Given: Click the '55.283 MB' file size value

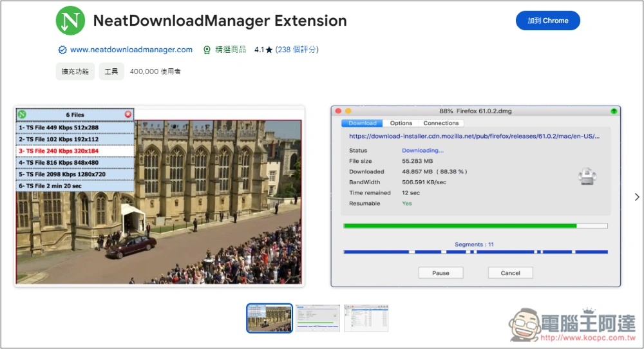Looking at the screenshot, I should 417,162.
